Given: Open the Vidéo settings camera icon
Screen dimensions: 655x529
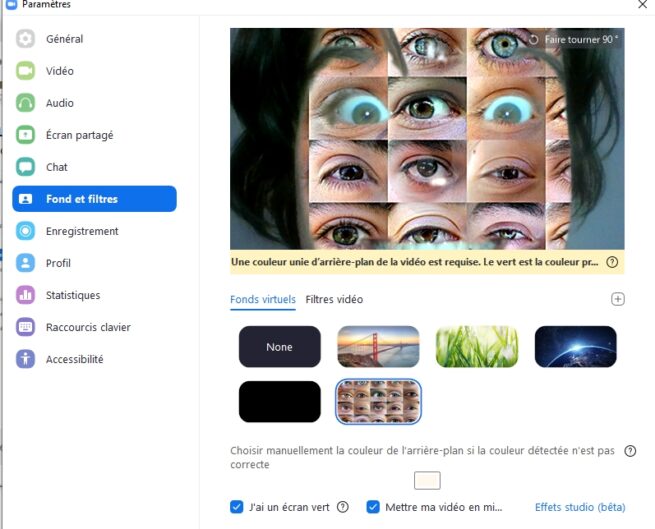Looking at the screenshot, I should 25,71.
